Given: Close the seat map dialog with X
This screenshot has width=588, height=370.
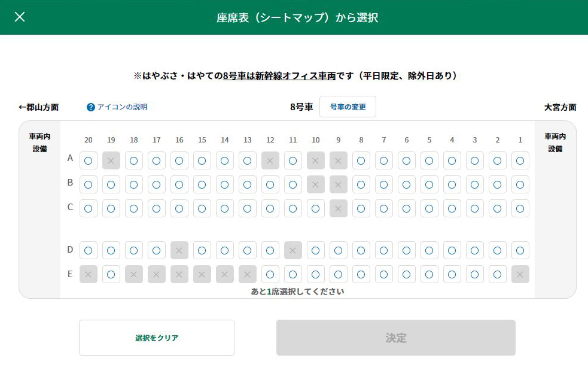Looking at the screenshot, I should click(20, 17).
